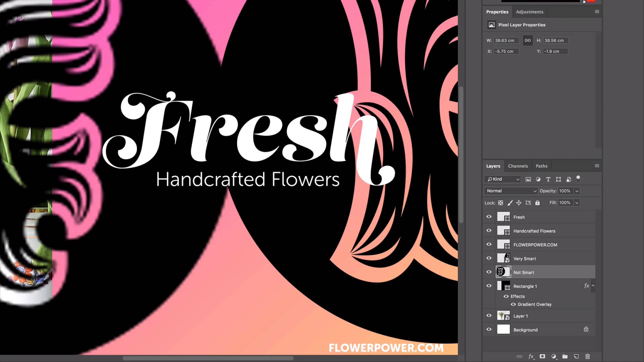Select the Very Smart layer name
644x362 pixels.
pyautogui.click(x=525, y=259)
